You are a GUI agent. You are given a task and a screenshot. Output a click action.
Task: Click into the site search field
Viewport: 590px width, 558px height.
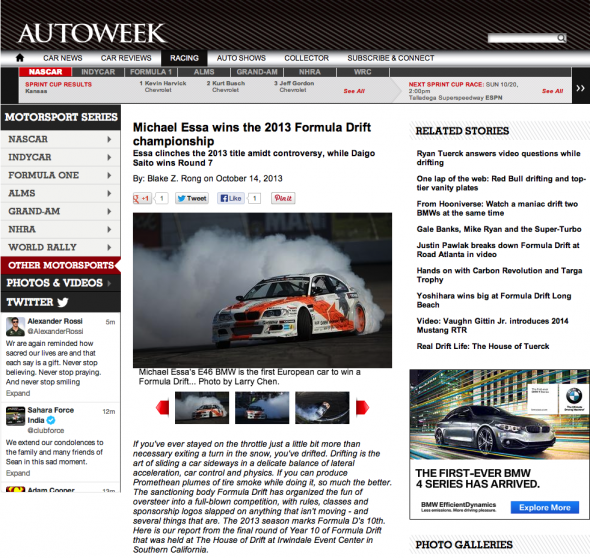pyautogui.click(x=522, y=38)
